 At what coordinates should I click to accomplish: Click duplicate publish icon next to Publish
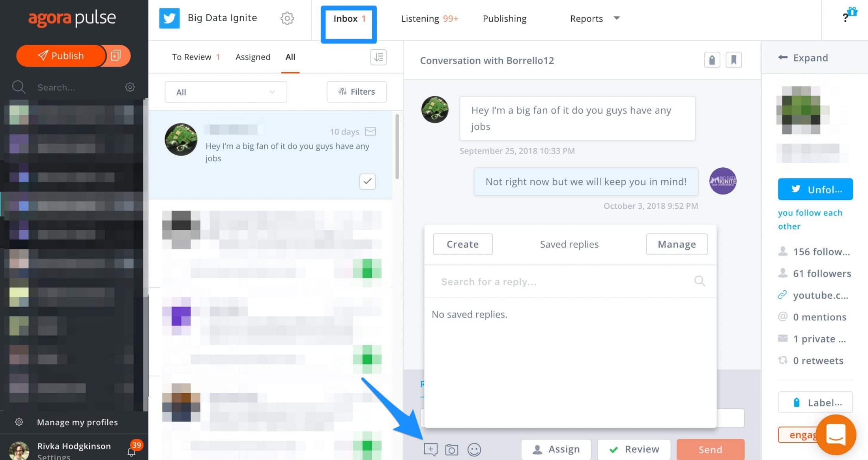coord(116,56)
